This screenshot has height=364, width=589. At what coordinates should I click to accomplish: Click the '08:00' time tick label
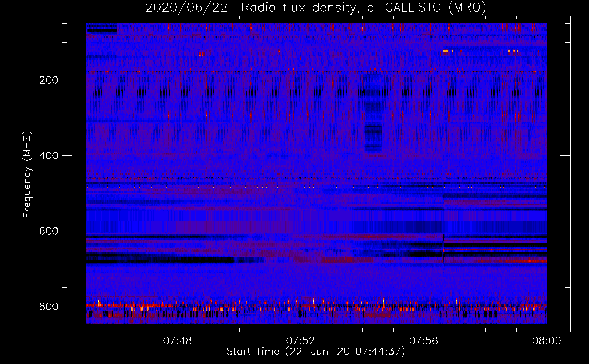tap(547, 341)
